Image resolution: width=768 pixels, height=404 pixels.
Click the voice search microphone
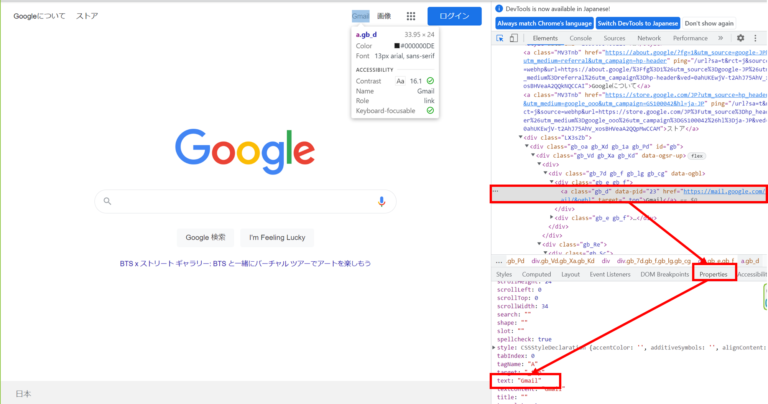[381, 202]
